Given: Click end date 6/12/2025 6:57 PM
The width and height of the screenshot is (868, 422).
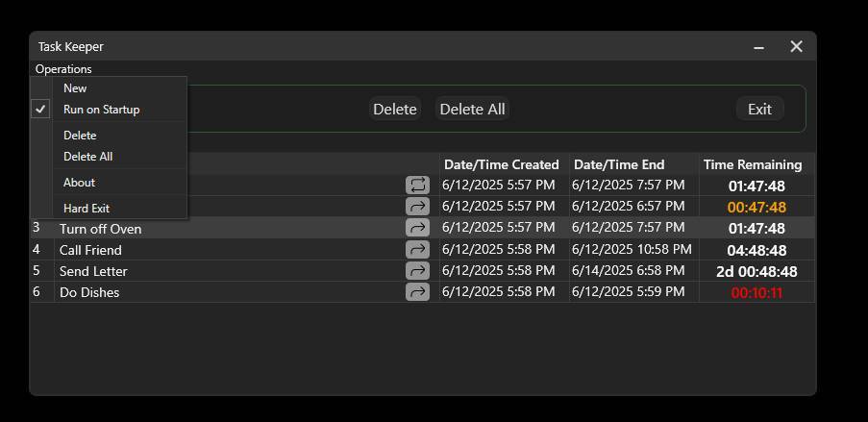Looking at the screenshot, I should click(629, 206).
